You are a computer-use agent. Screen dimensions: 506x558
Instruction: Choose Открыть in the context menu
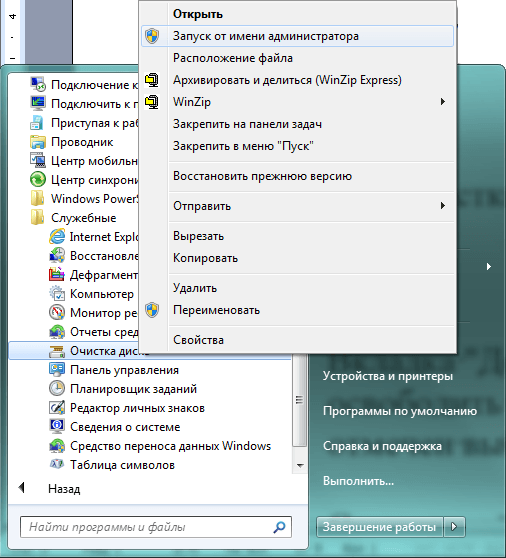click(x=198, y=14)
